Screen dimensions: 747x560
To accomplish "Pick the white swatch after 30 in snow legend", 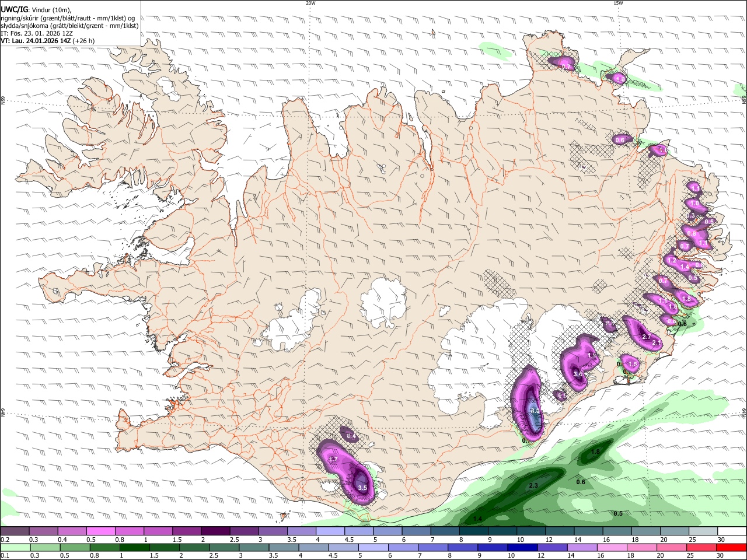I will pyautogui.click(x=732, y=531).
